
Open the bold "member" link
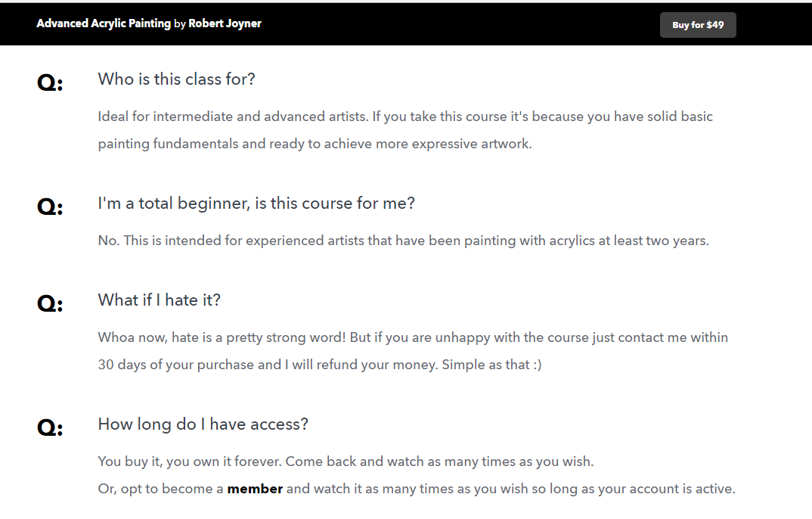(x=254, y=488)
